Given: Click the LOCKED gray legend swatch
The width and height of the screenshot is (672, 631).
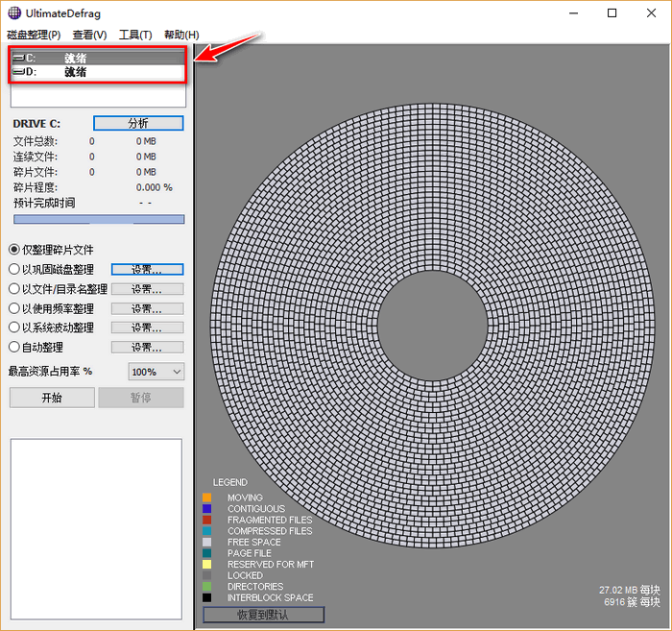Looking at the screenshot, I should [207, 575].
